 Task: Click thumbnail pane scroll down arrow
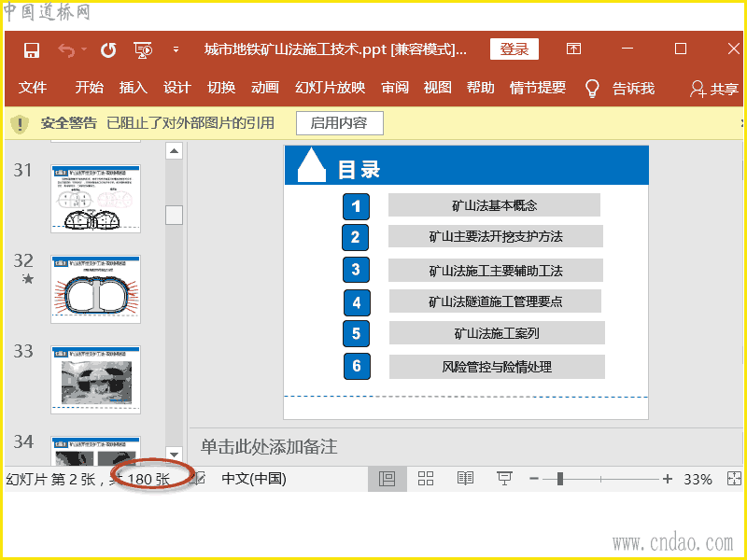174,455
